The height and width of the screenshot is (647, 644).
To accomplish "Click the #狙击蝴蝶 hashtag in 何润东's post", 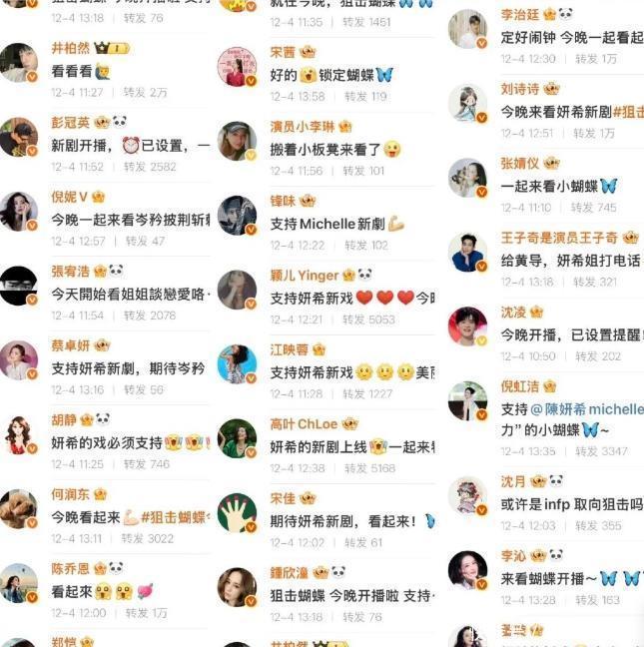I will coord(176,517).
